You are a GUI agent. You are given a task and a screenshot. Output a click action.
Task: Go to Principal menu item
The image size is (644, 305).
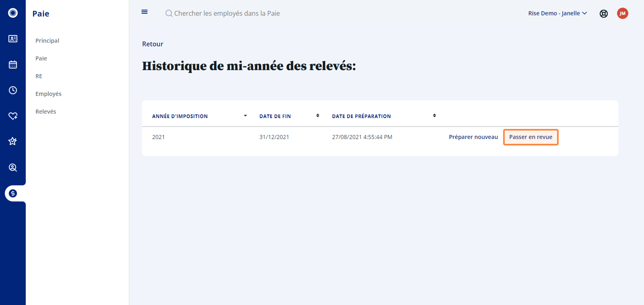[47, 40]
